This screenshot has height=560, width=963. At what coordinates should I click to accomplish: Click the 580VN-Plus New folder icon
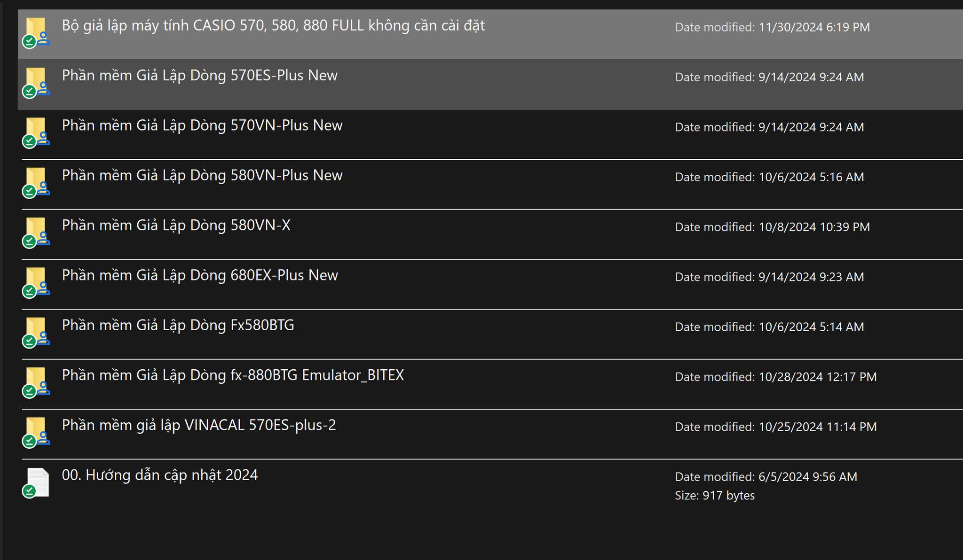(x=36, y=182)
